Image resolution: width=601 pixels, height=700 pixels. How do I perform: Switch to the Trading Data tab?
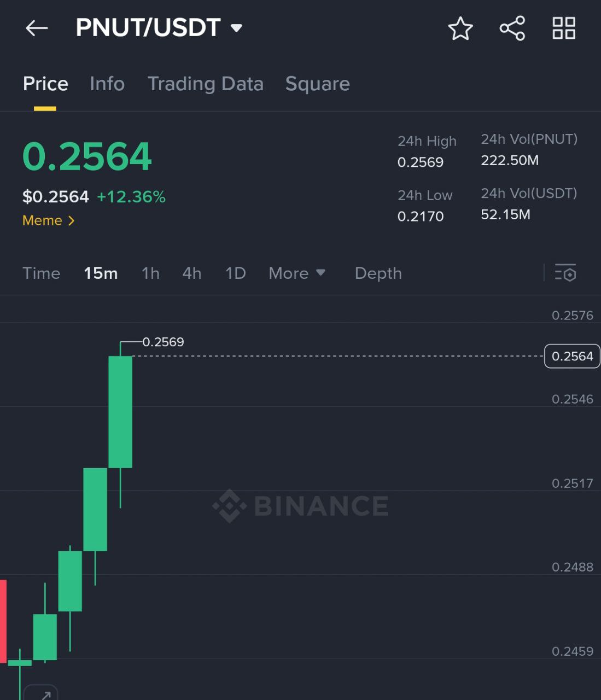pos(206,84)
